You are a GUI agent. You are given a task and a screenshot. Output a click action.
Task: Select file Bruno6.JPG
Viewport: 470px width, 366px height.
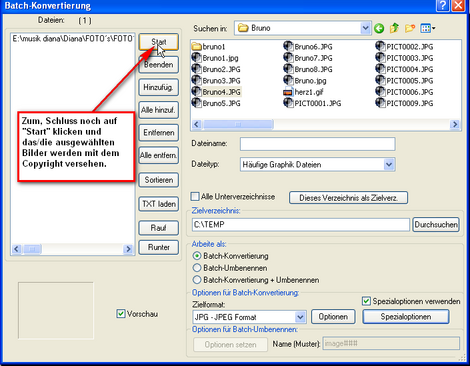[x=308, y=47]
